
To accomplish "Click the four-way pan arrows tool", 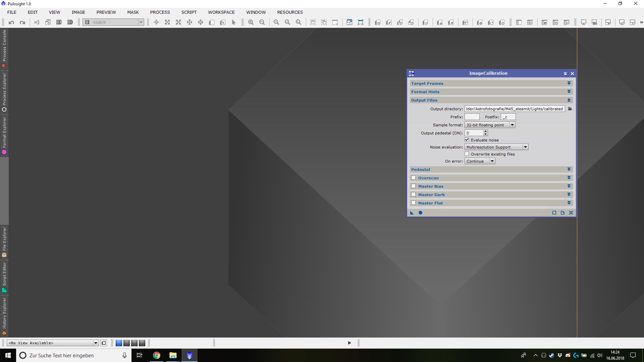I will (201, 22).
